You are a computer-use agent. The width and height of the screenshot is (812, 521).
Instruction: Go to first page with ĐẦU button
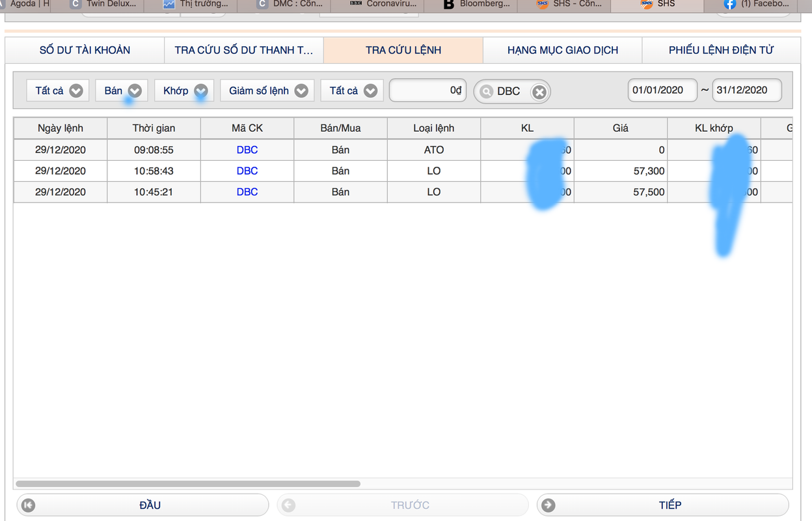[x=142, y=505]
